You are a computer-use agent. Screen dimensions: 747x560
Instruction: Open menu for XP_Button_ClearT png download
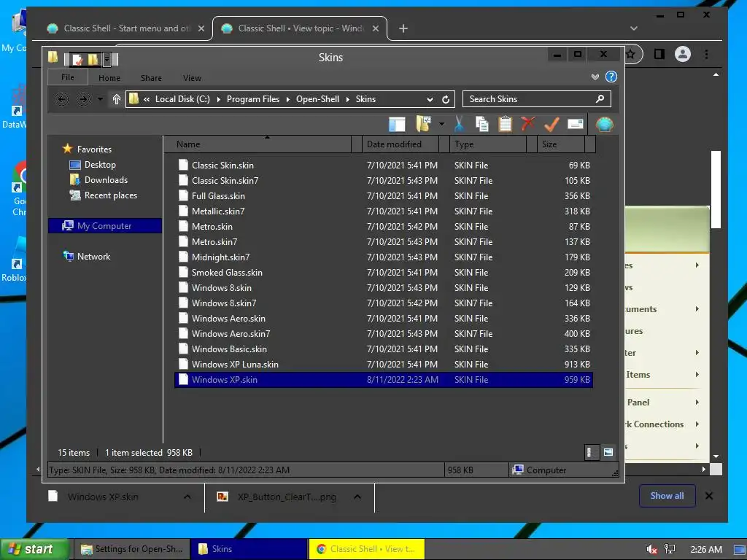(357, 497)
